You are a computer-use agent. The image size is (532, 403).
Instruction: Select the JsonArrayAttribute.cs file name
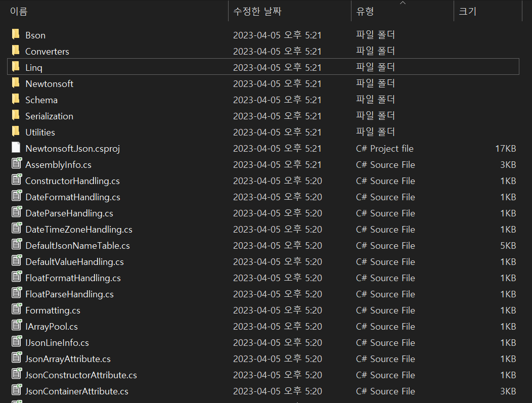(x=68, y=359)
